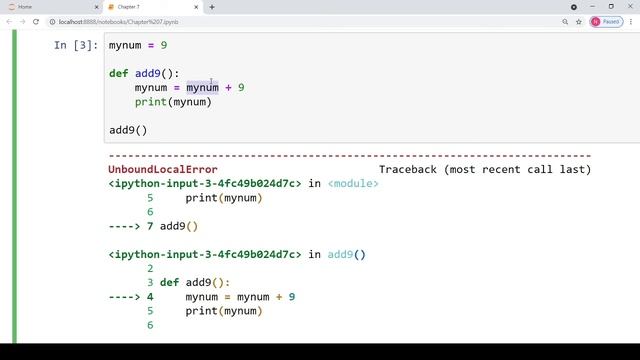Click the 'def add9():' line in cell
The height and width of the screenshot is (360, 640).
(144, 73)
